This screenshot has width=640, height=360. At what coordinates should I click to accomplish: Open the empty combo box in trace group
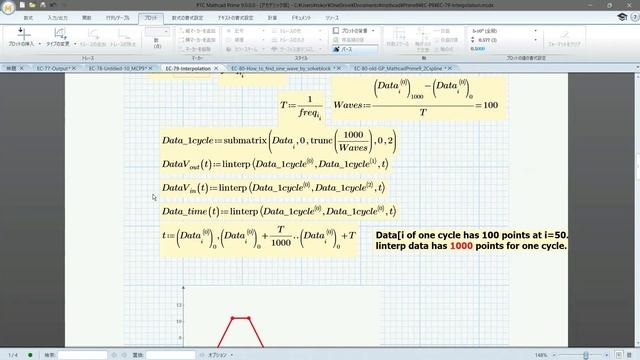[x=157, y=31]
